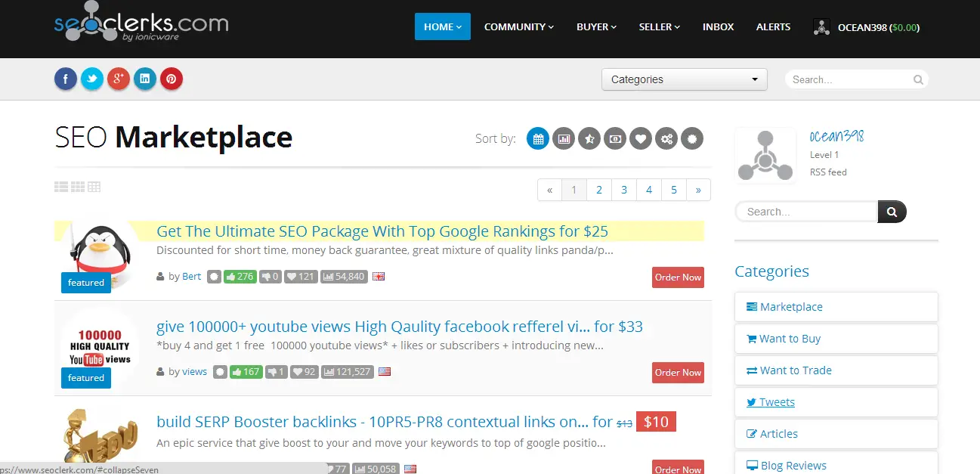Click magnifier icon in top search box
This screenshot has width=980, height=474.
point(918,79)
